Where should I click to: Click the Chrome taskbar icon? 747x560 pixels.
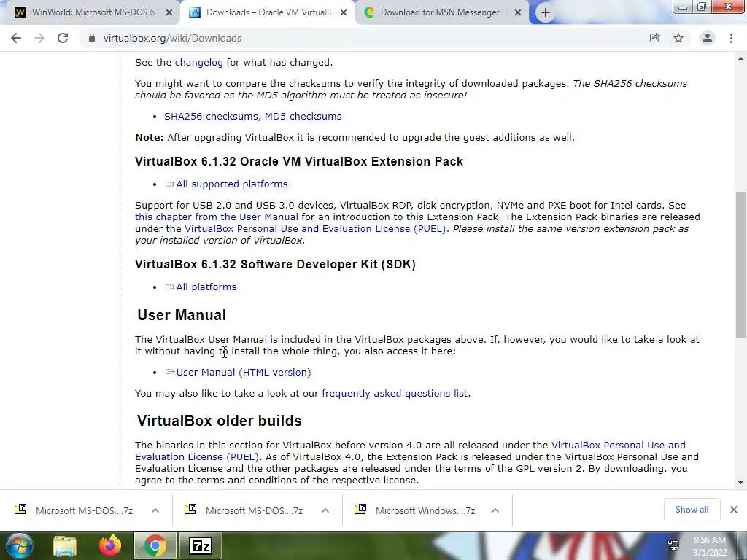155,545
